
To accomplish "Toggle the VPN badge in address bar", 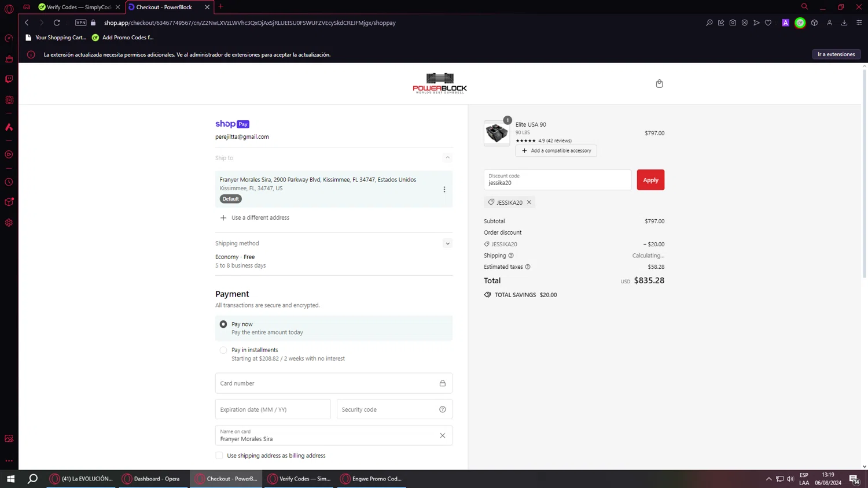I will [x=81, y=23].
